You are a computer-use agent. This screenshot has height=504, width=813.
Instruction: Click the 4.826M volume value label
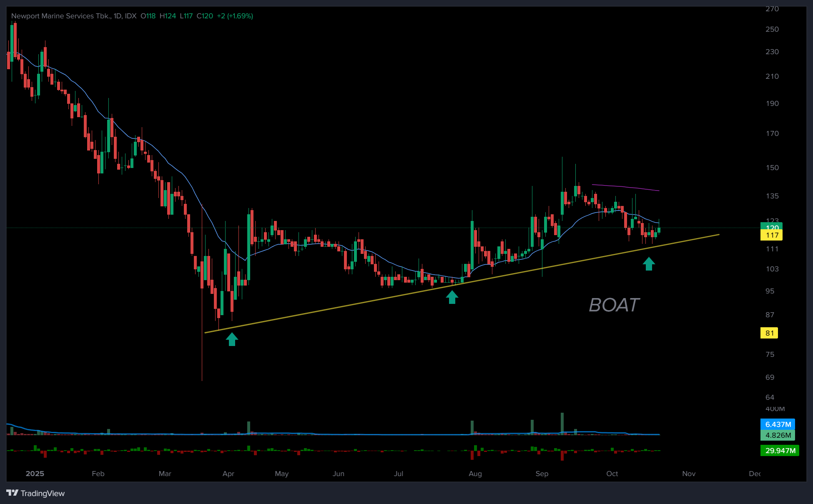coord(778,435)
